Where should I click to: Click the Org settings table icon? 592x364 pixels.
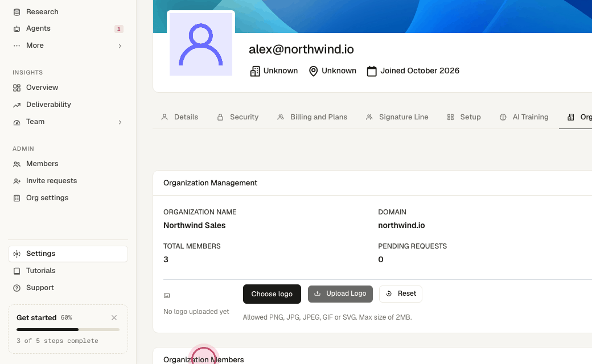tap(17, 198)
